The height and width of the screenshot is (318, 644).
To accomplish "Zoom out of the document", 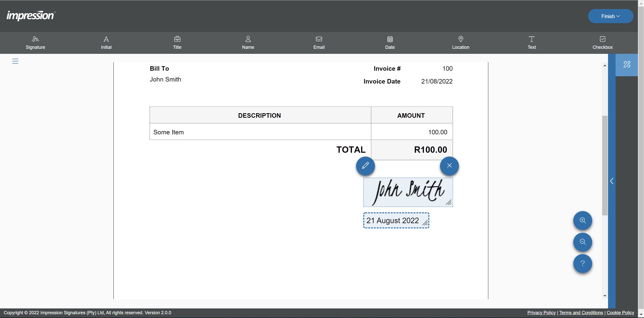I will coord(583,242).
